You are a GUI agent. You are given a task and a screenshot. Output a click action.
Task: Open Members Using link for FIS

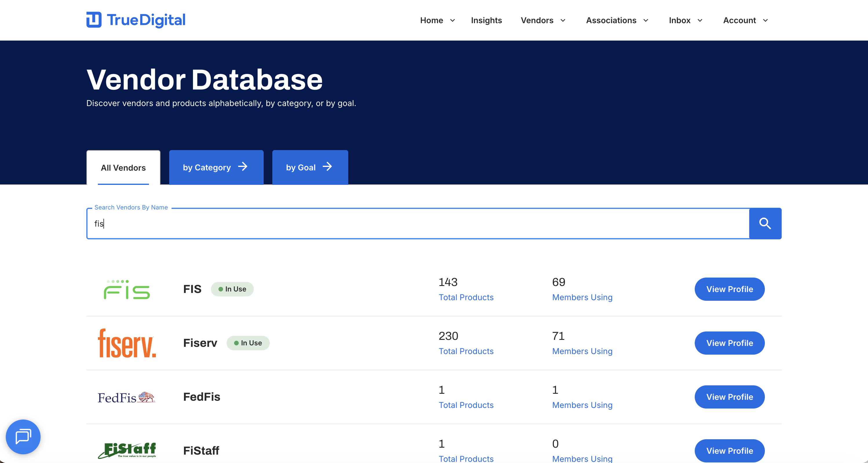click(x=582, y=297)
